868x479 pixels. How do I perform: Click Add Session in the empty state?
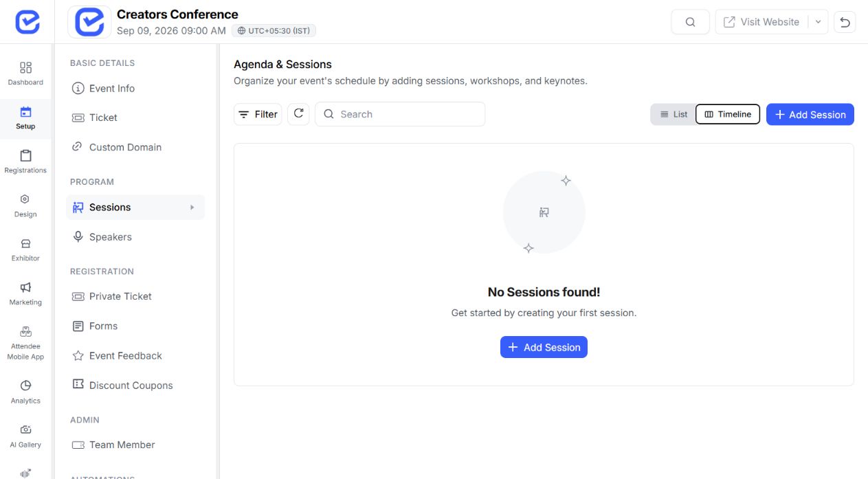pyautogui.click(x=544, y=347)
